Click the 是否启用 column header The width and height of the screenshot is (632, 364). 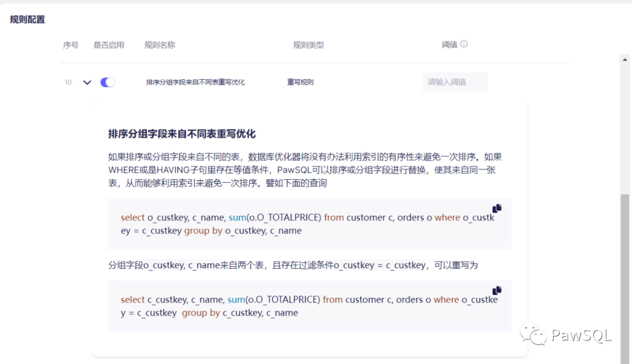point(109,45)
